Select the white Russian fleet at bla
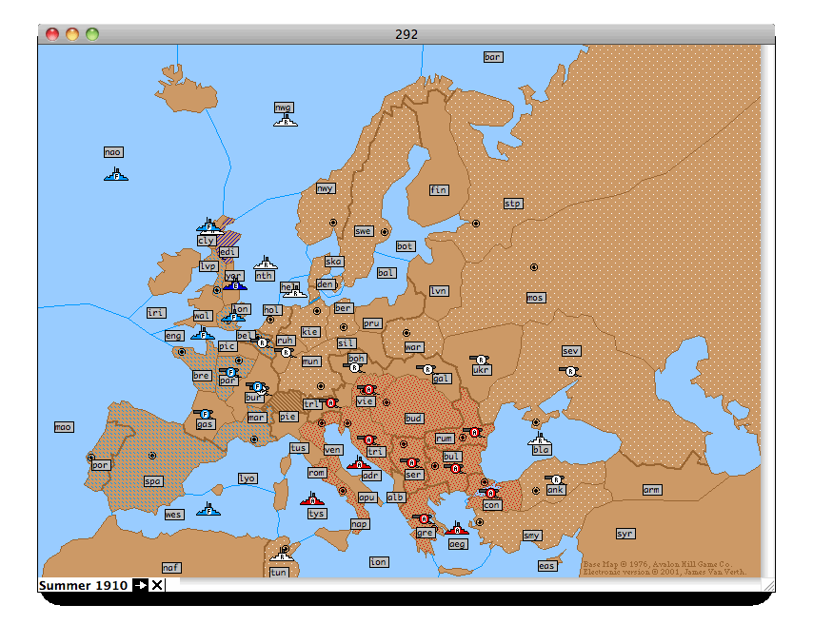The image size is (813, 644). click(x=540, y=439)
